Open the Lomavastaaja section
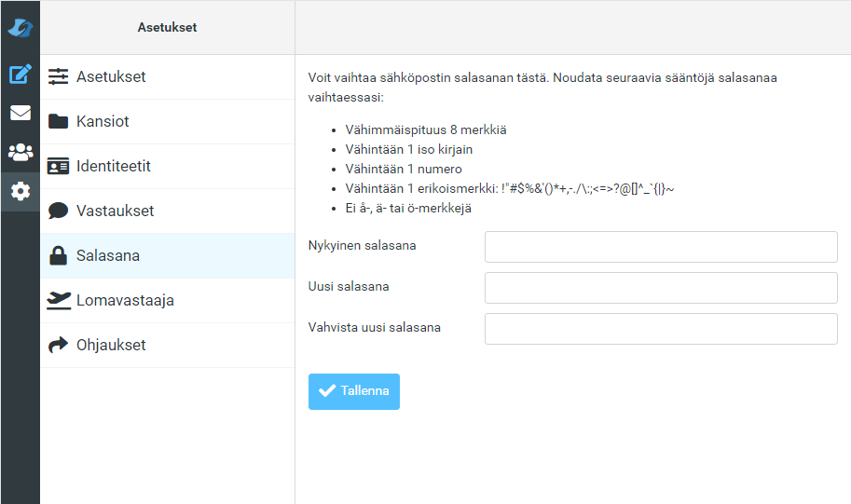The image size is (851, 504). click(168, 301)
